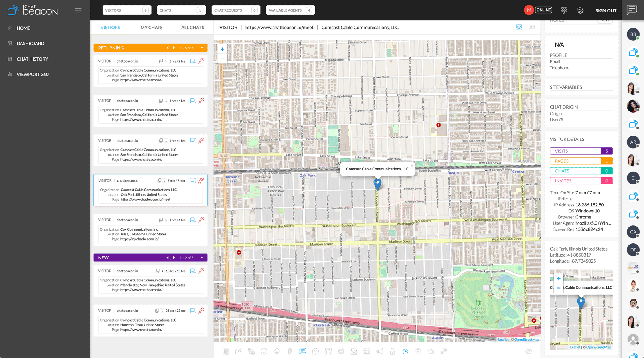Attach a file with the paperclip icon
Screen dimensions: 644x358
(x=290, y=351)
